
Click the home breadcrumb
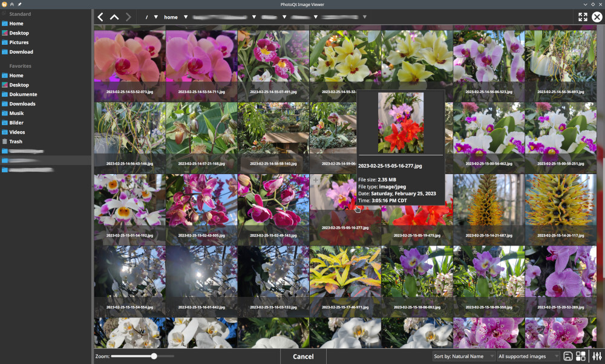tap(171, 17)
